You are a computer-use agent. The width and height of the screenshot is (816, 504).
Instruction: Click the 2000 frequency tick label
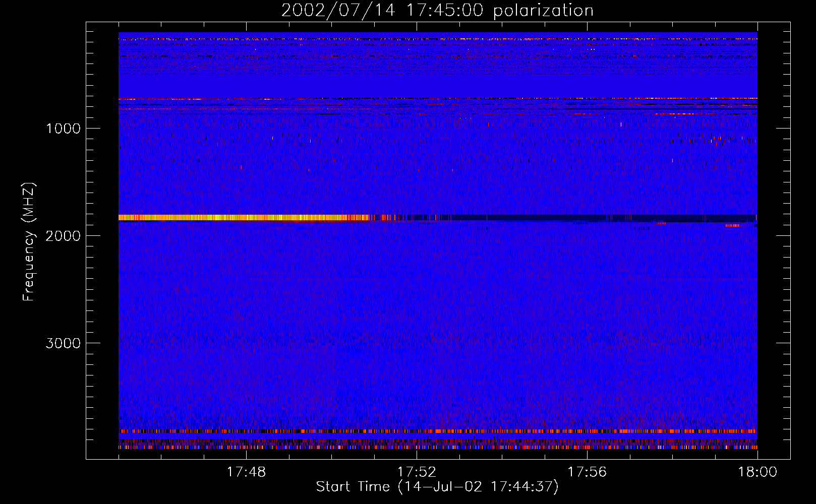(x=63, y=236)
